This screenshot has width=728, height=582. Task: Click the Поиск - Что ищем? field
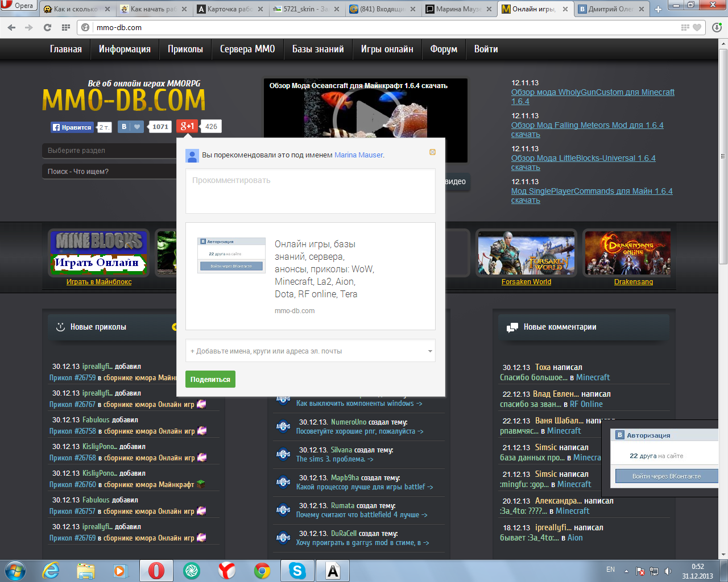pyautogui.click(x=109, y=171)
